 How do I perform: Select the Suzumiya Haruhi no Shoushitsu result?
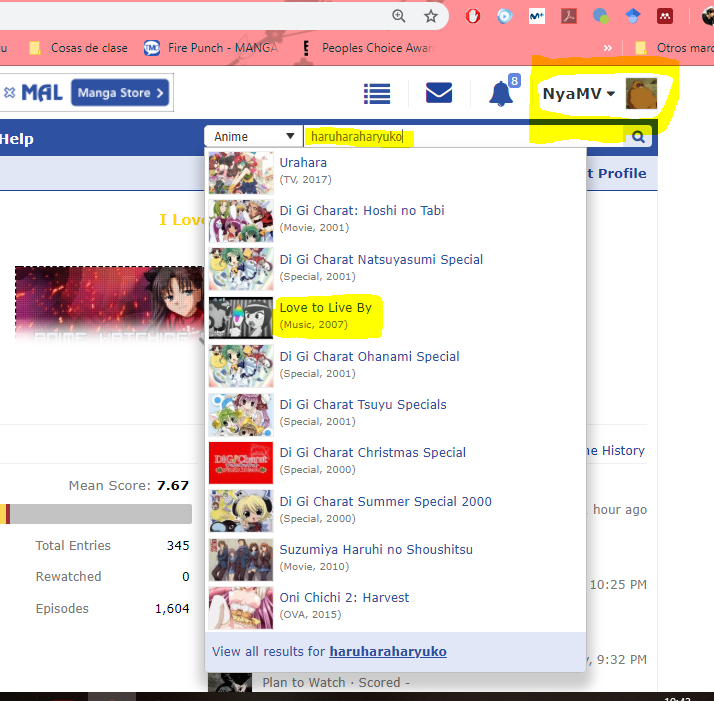376,549
